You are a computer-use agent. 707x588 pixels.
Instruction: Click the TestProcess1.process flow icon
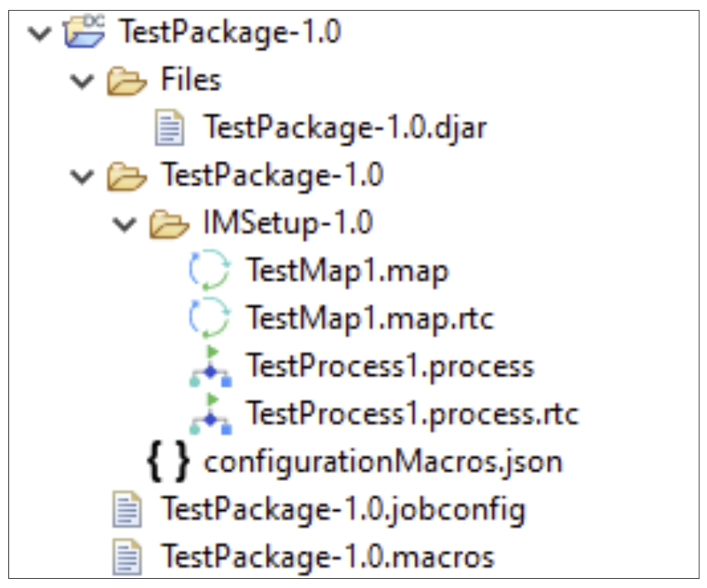[x=209, y=367]
